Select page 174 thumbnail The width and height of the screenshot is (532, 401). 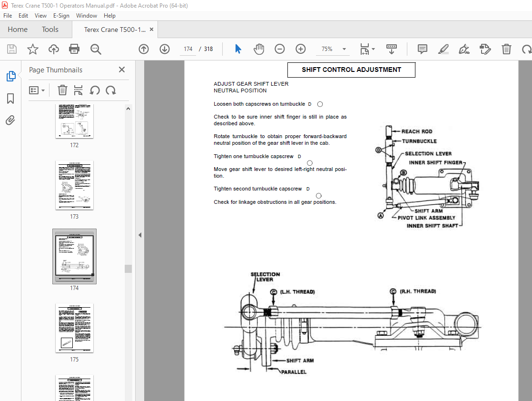point(74,256)
